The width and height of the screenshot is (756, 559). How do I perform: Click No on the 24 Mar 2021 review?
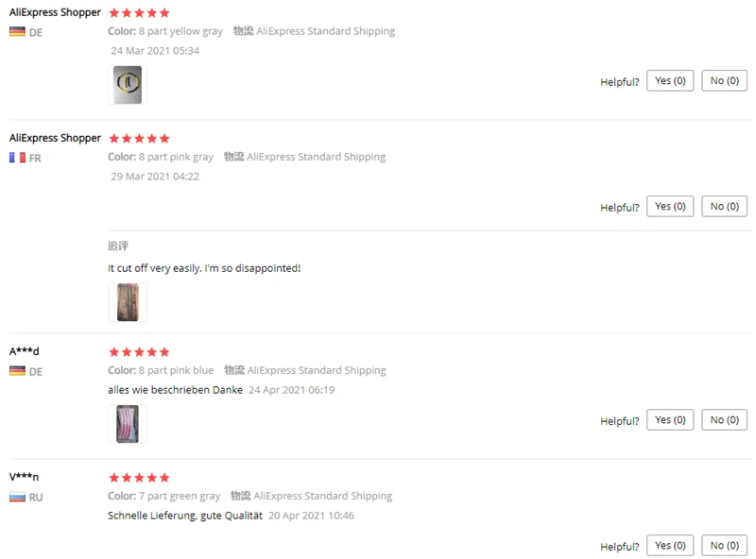point(724,81)
